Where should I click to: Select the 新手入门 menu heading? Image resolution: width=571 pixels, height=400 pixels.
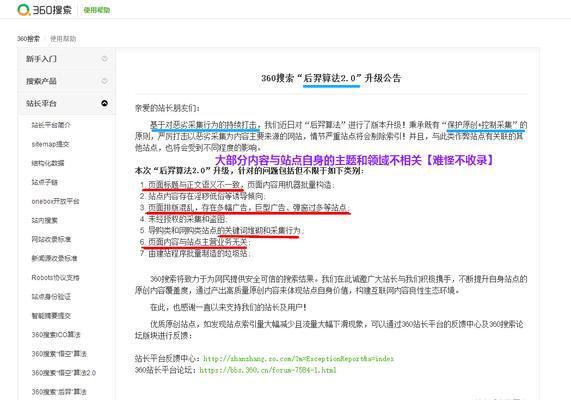41,59
